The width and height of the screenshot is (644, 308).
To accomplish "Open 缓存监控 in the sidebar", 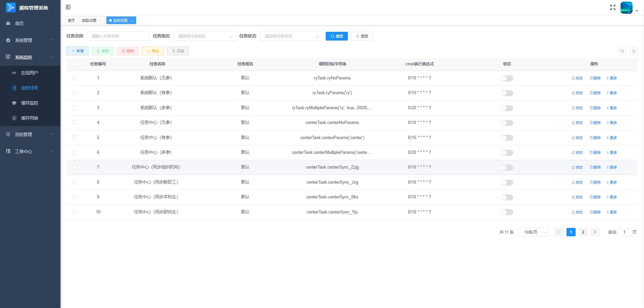I will pos(30,103).
